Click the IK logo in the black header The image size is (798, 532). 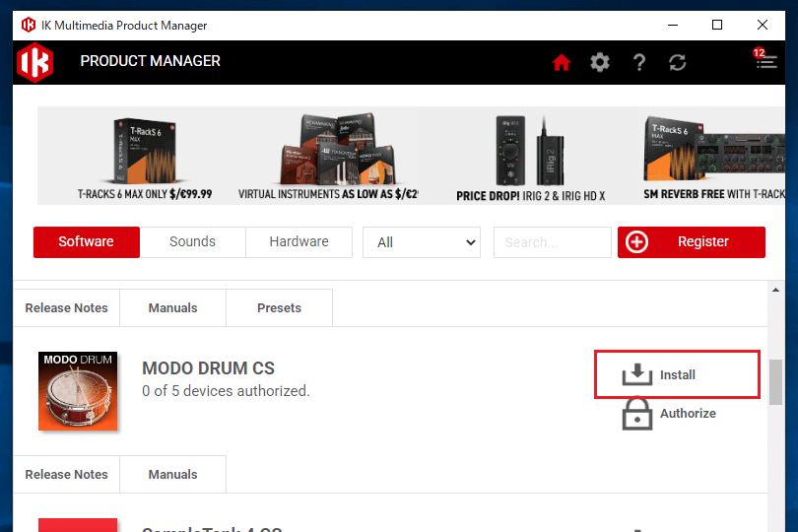pyautogui.click(x=35, y=63)
